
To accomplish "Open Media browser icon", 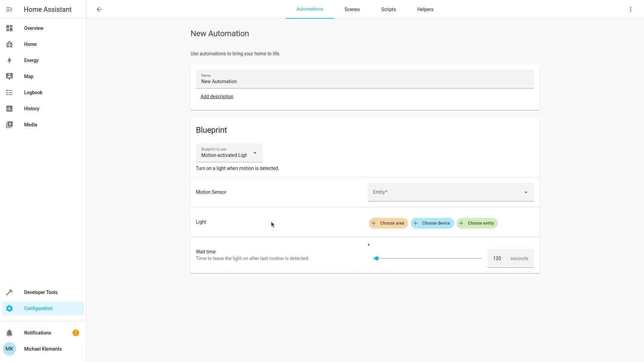I will pyautogui.click(x=9, y=125).
